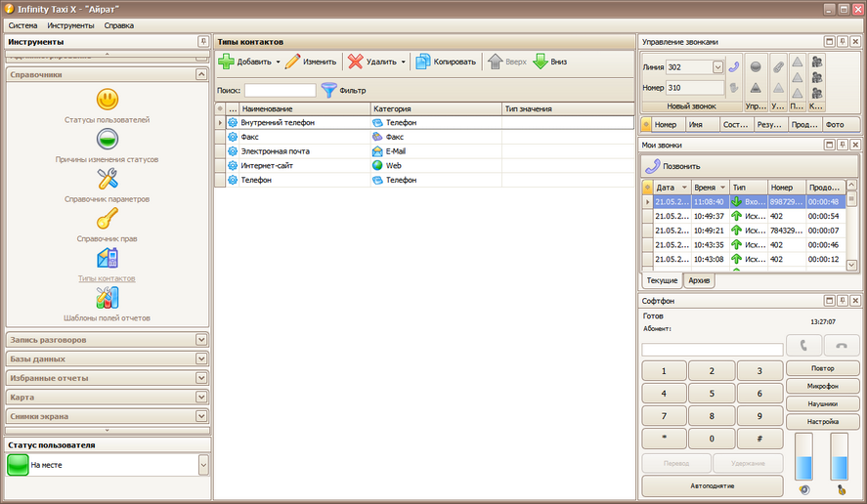This screenshot has width=867, height=504.
Task: Open the Добавить dropdown arrow
Action: click(x=279, y=62)
